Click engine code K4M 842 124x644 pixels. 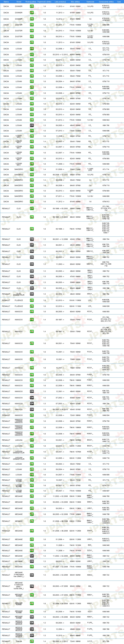pos(106,120)
